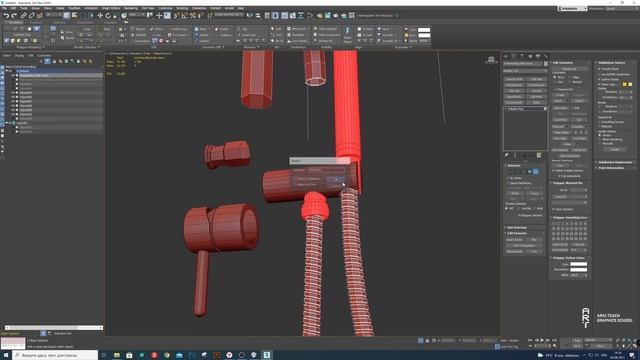Select Polygon sub-object level in Selection rollout
Viewport: 640px width, 360px height.
click(x=530, y=171)
